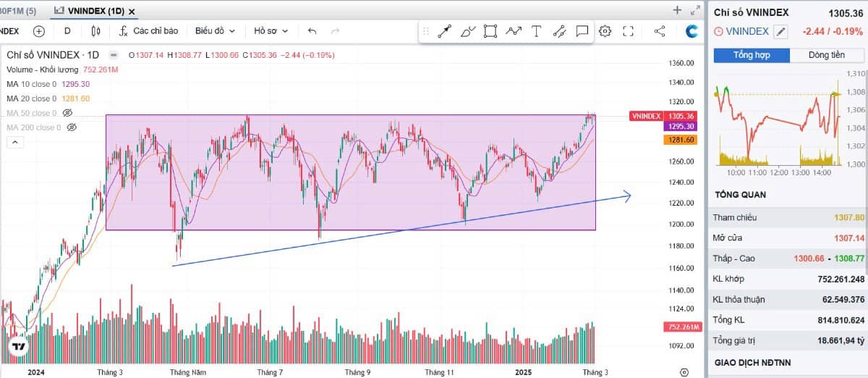Undo the last chart action

pyautogui.click(x=312, y=31)
